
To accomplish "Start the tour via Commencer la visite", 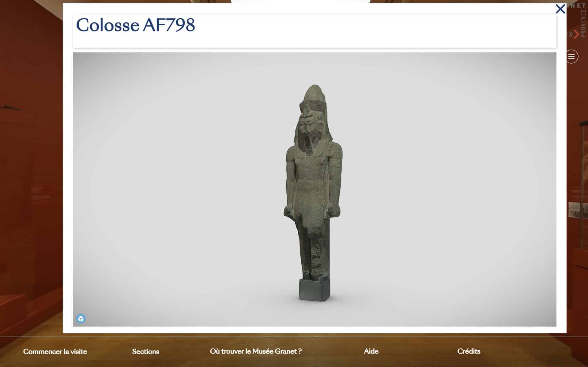I will [x=55, y=351].
